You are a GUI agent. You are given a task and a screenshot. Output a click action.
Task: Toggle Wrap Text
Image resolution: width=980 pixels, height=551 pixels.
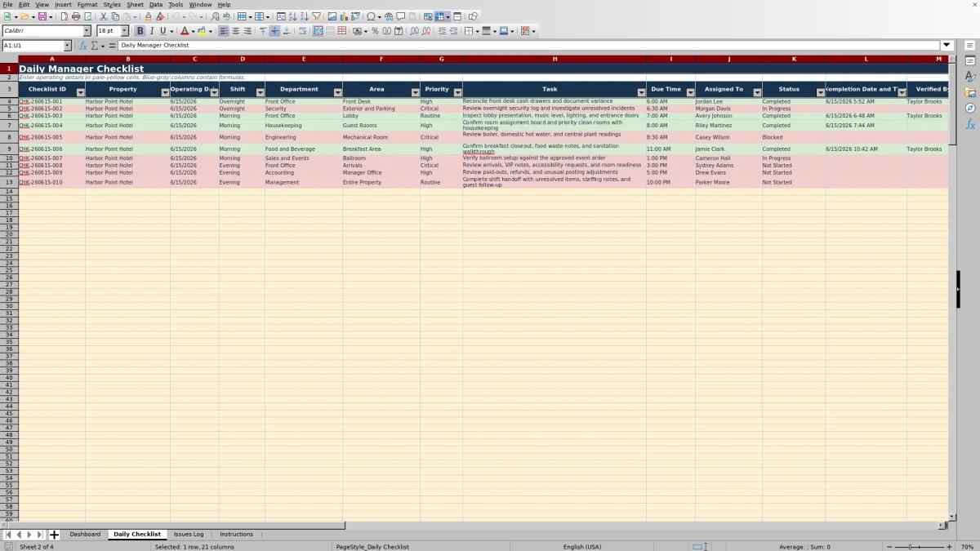pos(302,31)
